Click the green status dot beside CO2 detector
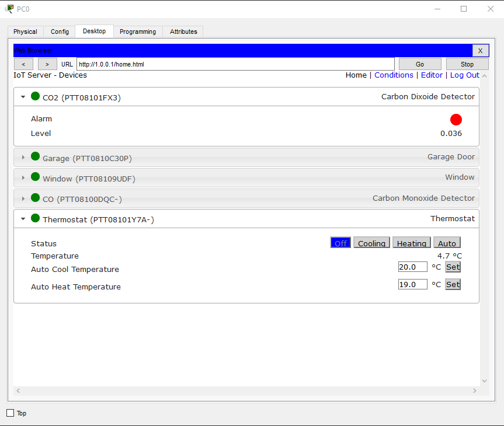 (34, 97)
